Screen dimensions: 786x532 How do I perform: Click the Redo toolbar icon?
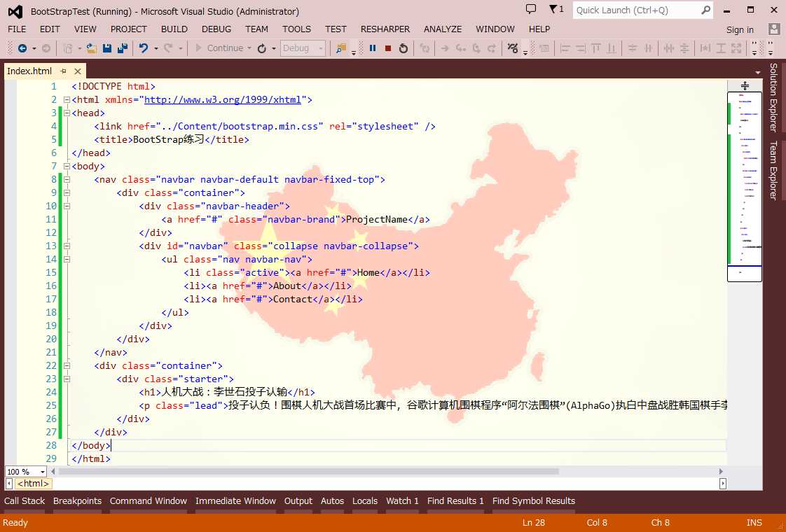(168, 48)
